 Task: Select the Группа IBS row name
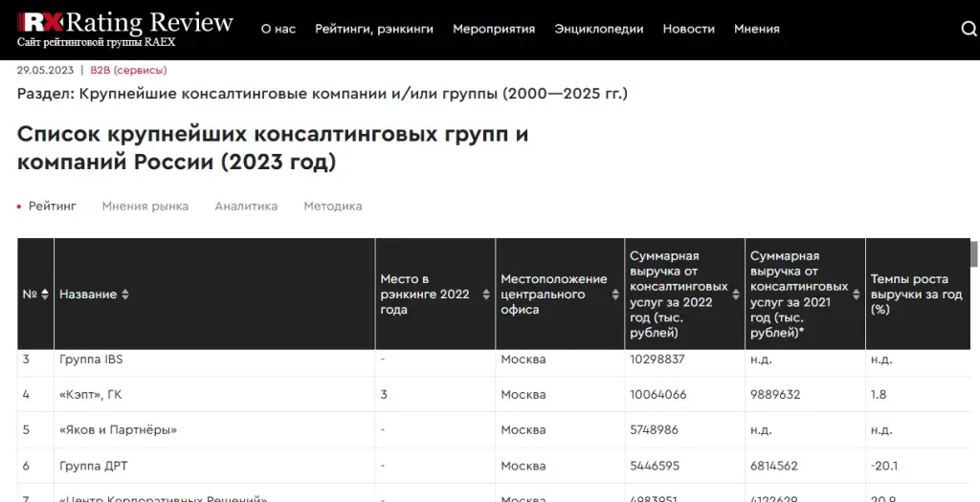(x=91, y=360)
